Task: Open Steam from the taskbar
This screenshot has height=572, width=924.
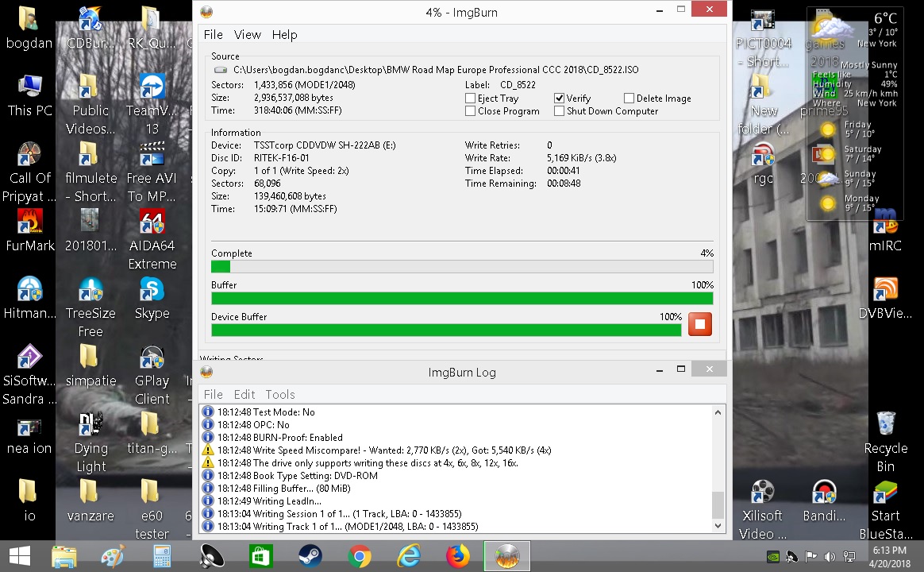Action: tap(310, 556)
